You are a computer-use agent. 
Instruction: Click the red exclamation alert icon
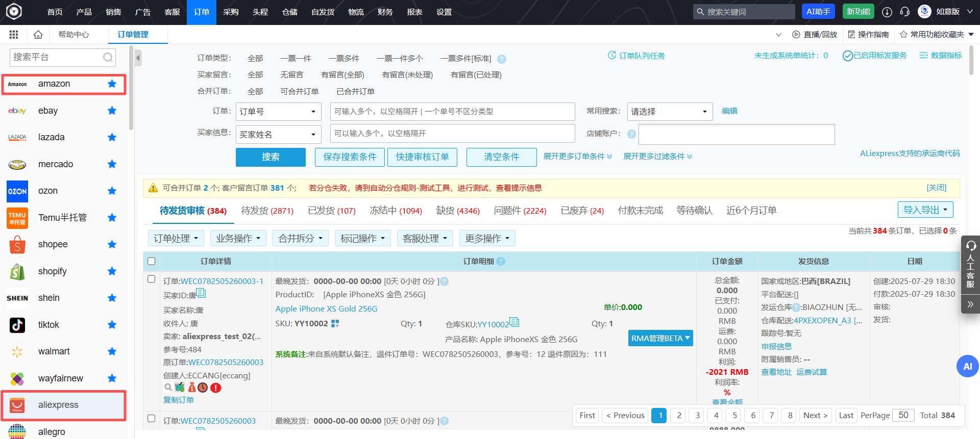click(216, 388)
